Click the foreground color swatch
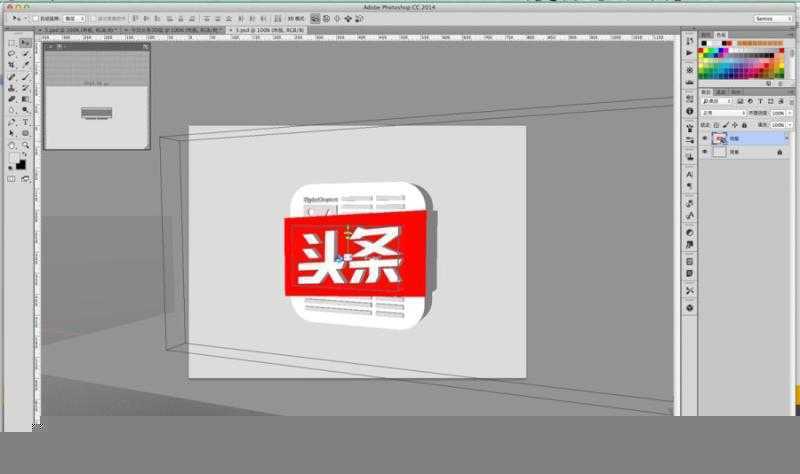Image resolution: width=800 pixels, height=474 pixels. 14,158
